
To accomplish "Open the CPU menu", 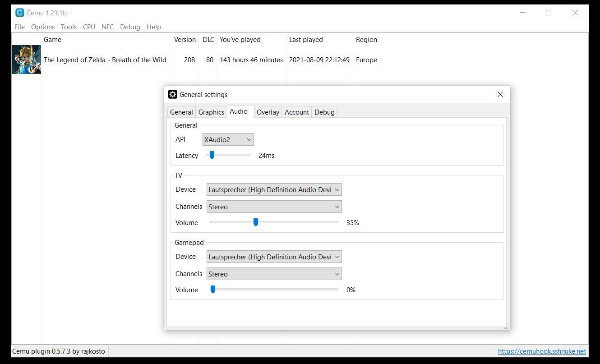I will tap(89, 27).
